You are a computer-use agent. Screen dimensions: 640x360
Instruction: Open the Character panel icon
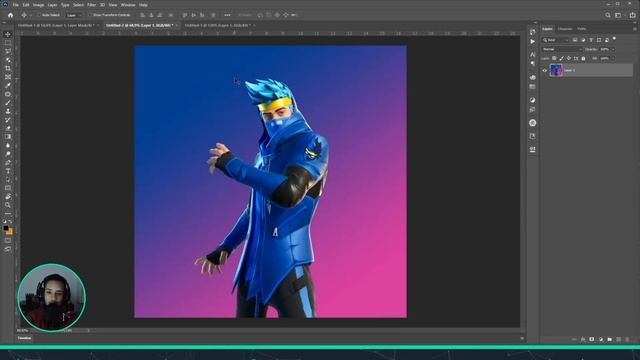coord(533,54)
